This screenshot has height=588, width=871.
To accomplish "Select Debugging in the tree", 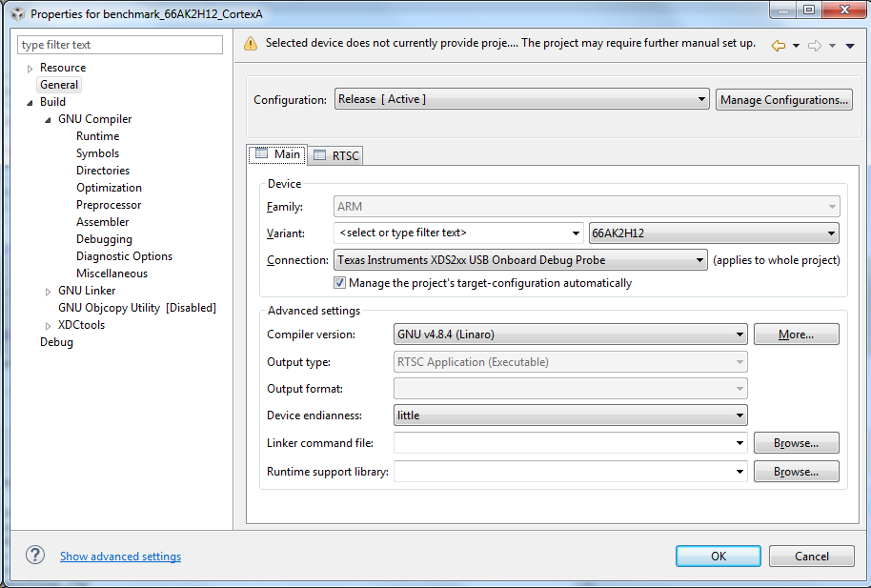I will point(105,239).
